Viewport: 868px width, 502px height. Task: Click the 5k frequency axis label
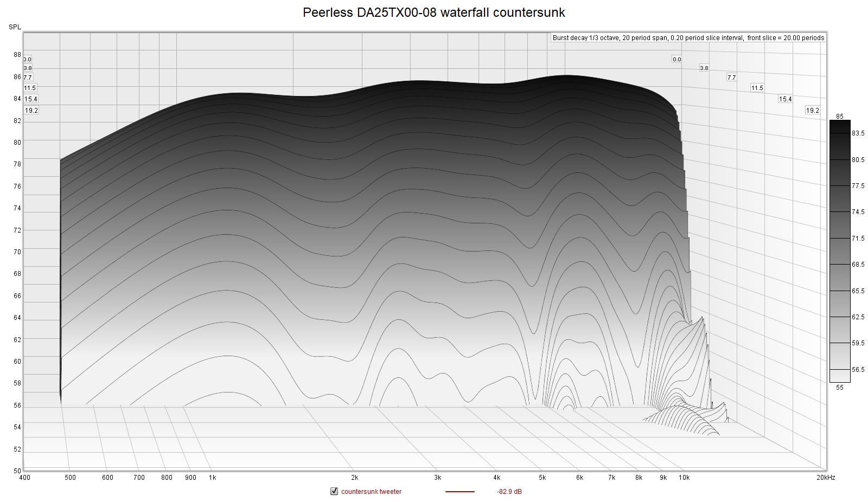542,478
